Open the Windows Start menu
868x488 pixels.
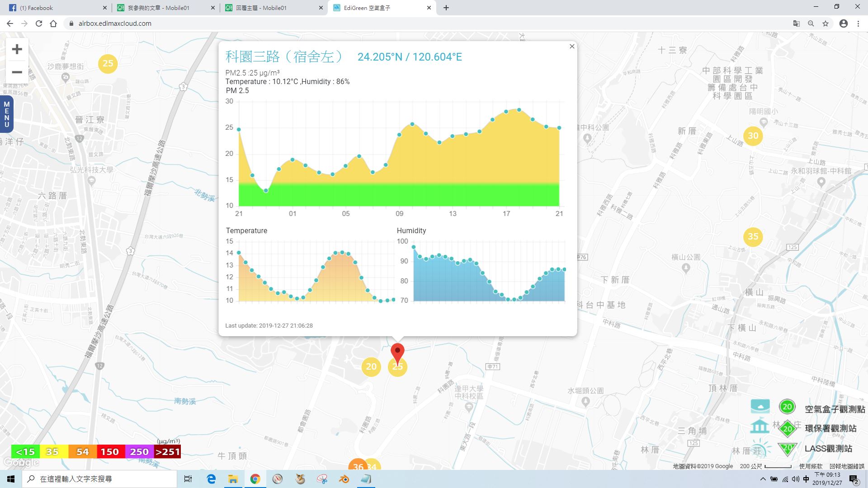point(11,479)
